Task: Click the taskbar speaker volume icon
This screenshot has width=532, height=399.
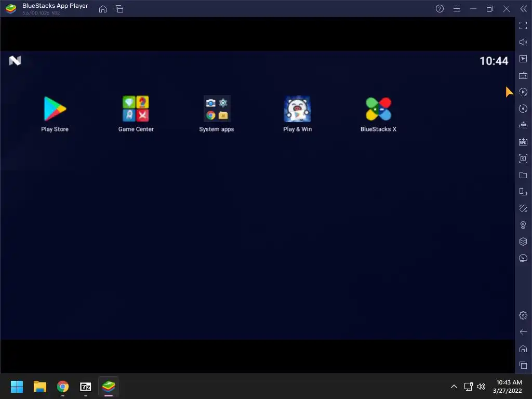Action: (481, 387)
